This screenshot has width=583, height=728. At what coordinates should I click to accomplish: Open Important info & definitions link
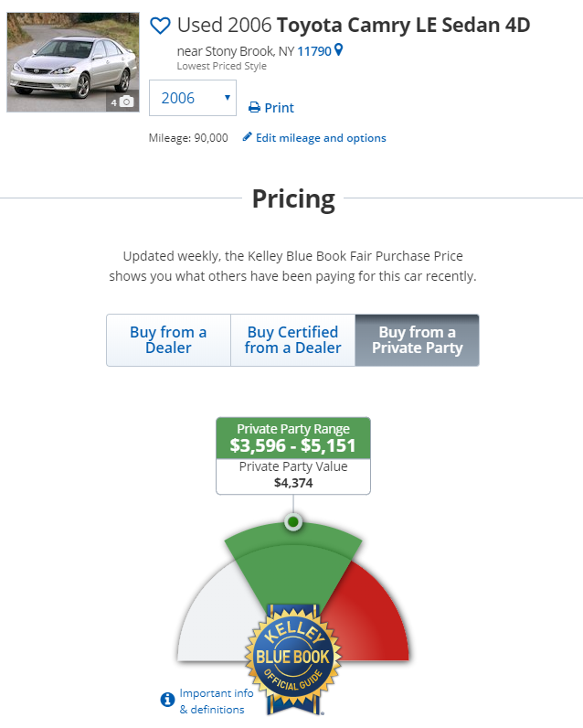(217, 701)
